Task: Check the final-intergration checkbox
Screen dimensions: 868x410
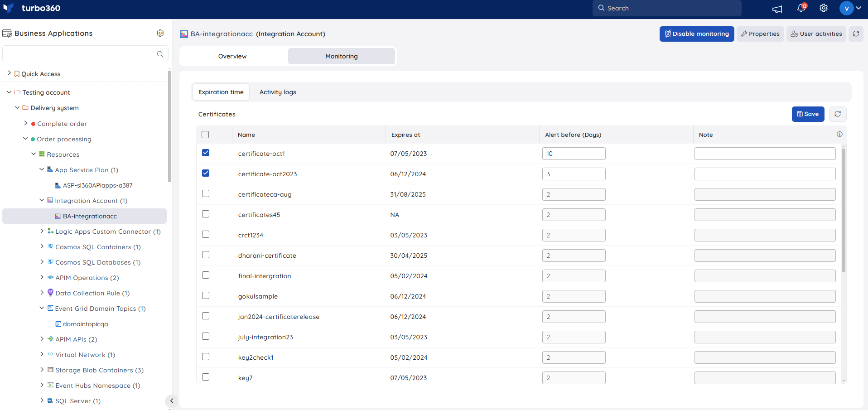Action: point(206,275)
